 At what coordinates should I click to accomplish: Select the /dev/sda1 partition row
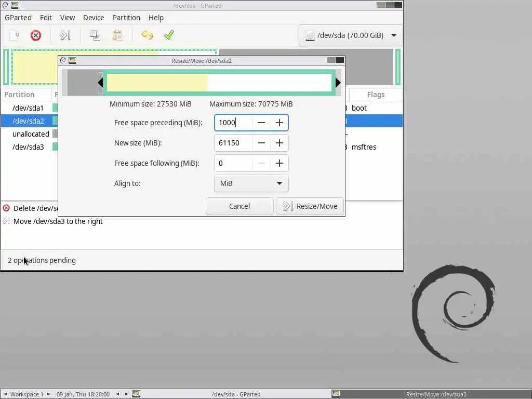(202, 108)
